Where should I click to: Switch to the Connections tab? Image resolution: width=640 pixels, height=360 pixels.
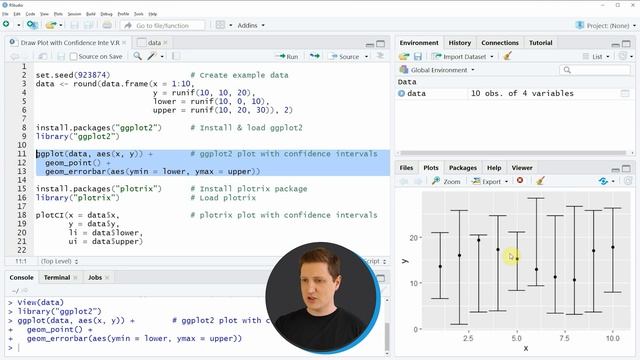500,42
